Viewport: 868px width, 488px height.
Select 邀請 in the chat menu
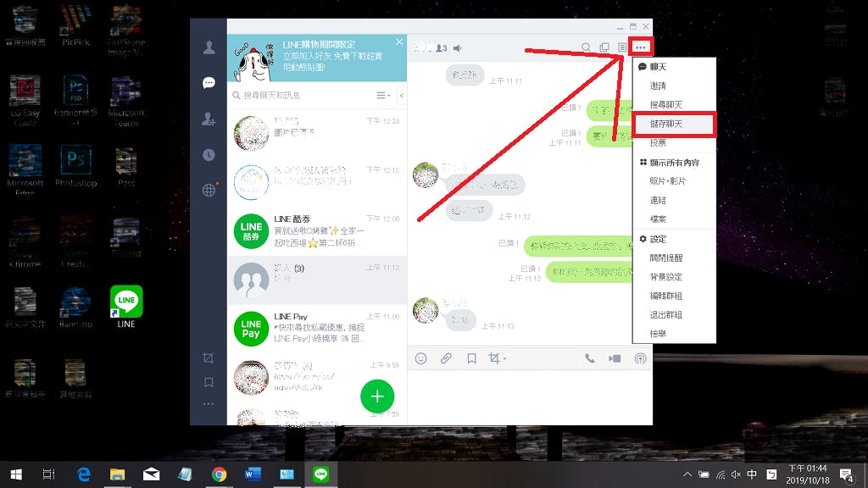(674, 86)
